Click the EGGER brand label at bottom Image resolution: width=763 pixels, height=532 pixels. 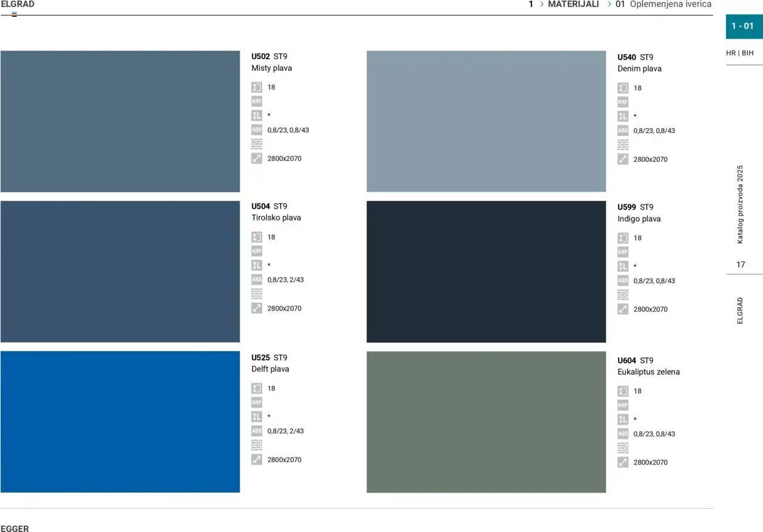[x=15, y=528]
